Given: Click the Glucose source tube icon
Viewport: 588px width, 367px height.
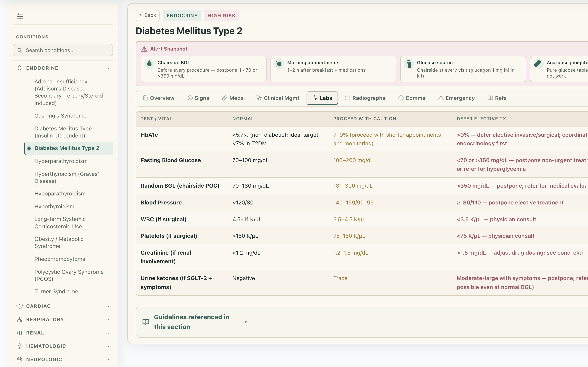Looking at the screenshot, I should click(409, 64).
